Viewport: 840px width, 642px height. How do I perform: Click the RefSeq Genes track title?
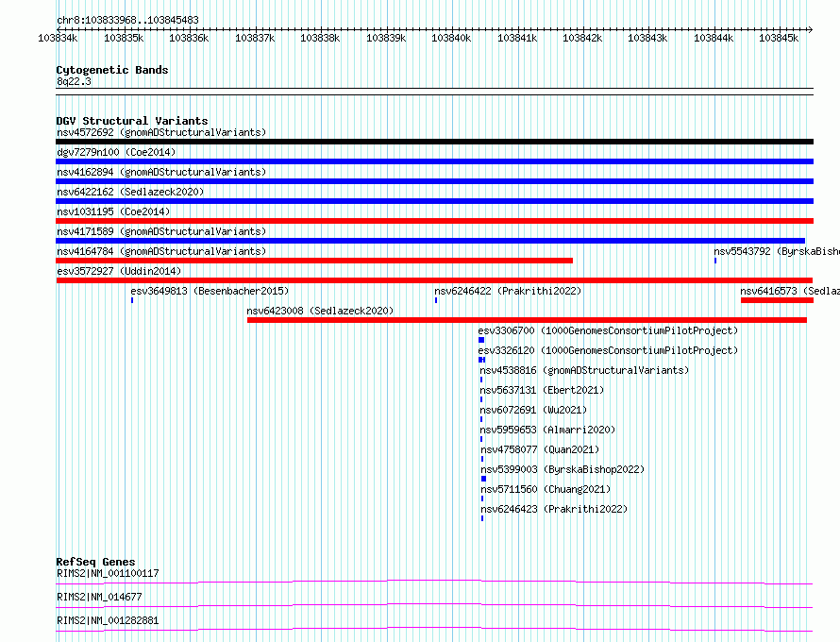(95, 562)
